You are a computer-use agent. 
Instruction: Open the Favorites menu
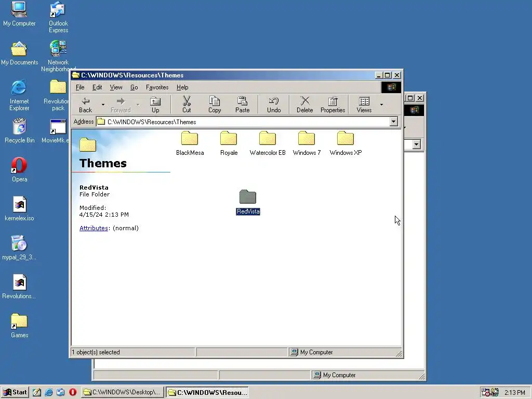[157, 87]
